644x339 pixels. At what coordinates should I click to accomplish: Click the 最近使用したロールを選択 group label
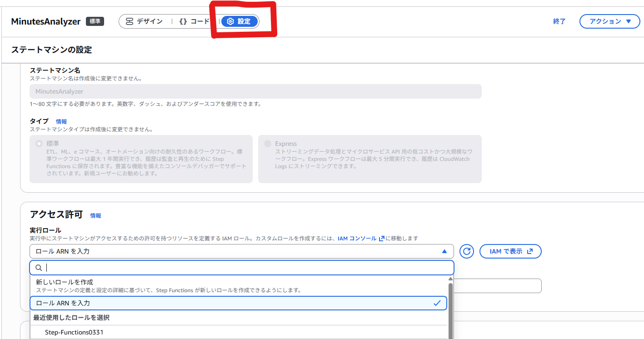coord(71,318)
